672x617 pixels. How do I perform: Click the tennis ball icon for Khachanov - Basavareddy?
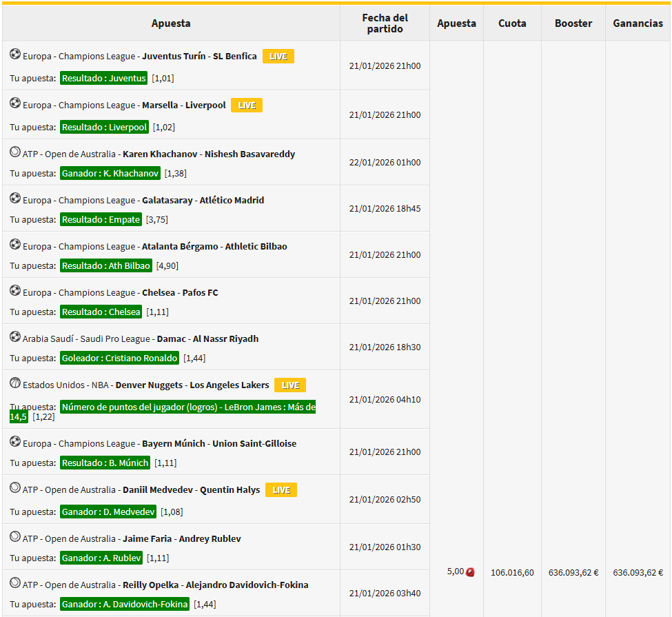[x=15, y=152]
